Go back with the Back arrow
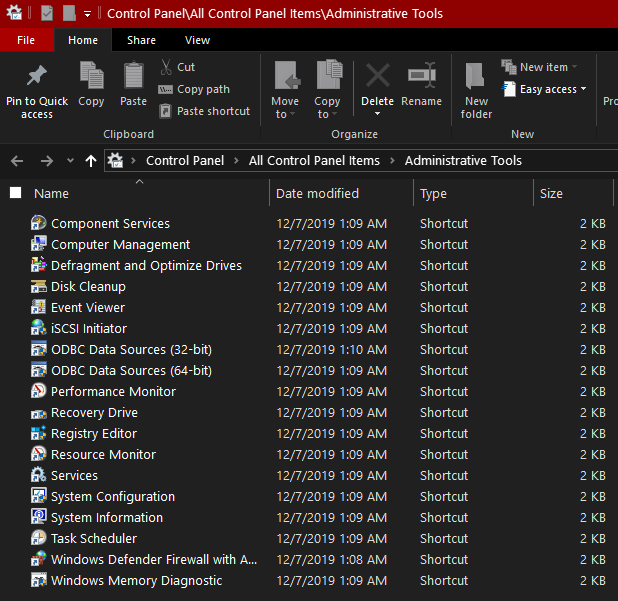 [17, 161]
